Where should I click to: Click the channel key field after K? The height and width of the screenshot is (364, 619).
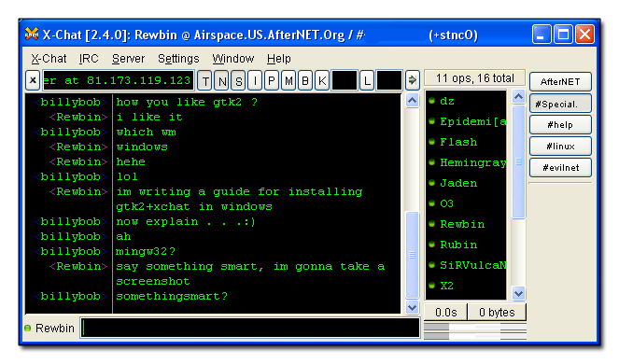(345, 80)
